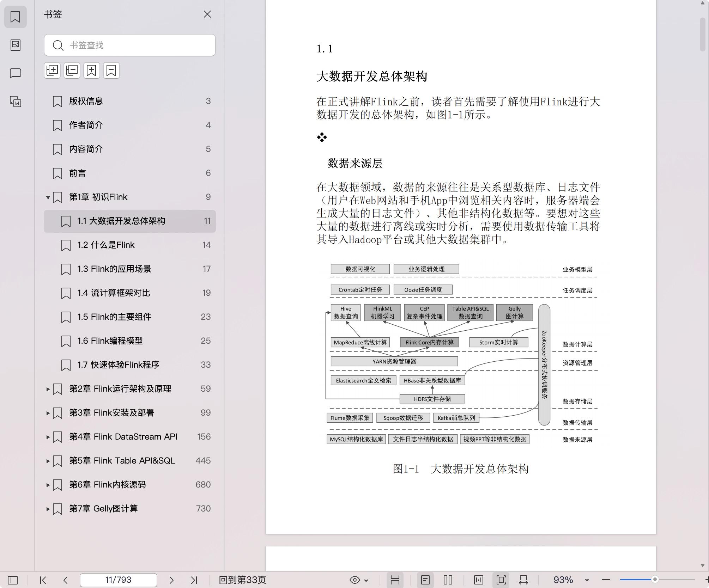709x588 pixels.
Task: Click the expand all bookmarks icon
Action: pyautogui.click(x=52, y=71)
